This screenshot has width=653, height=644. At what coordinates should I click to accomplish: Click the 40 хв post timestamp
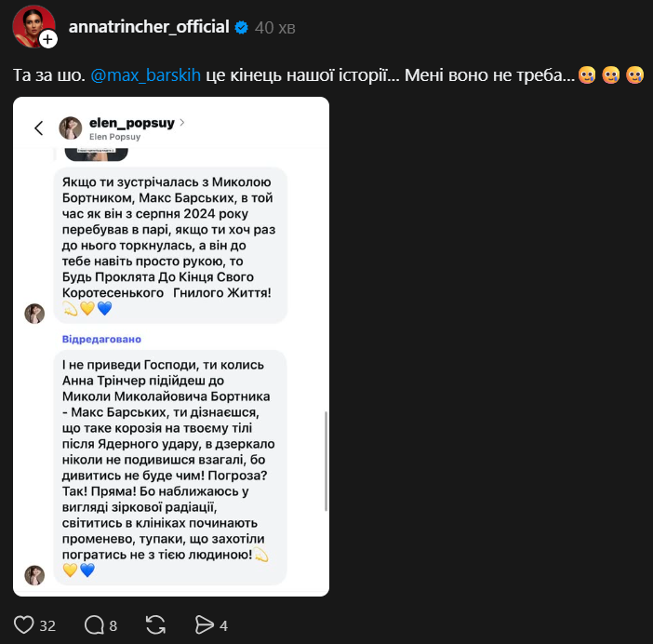coord(274,28)
